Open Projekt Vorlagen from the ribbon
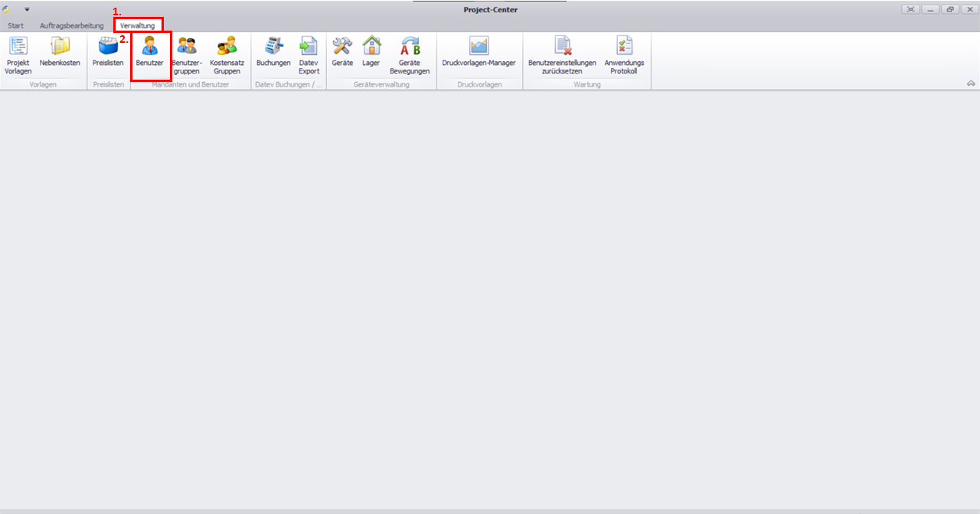 [18, 55]
